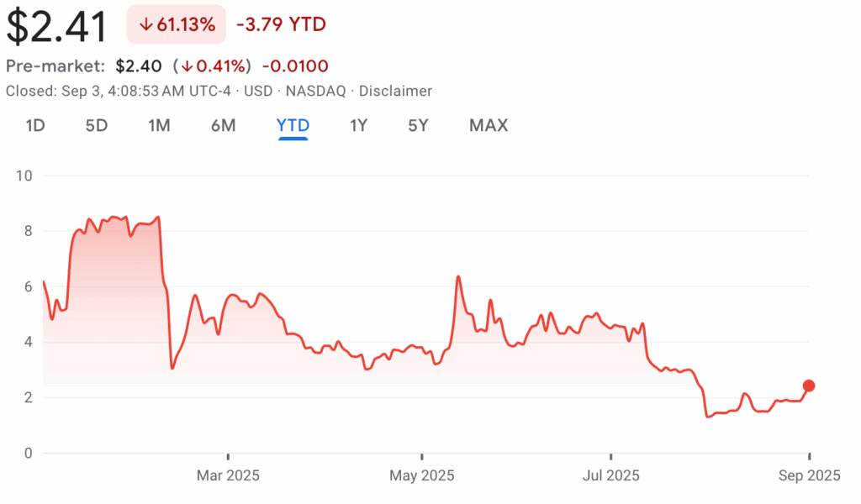Click the Jul 2025 axis label
Screen dimensions: 861x504
(610, 475)
